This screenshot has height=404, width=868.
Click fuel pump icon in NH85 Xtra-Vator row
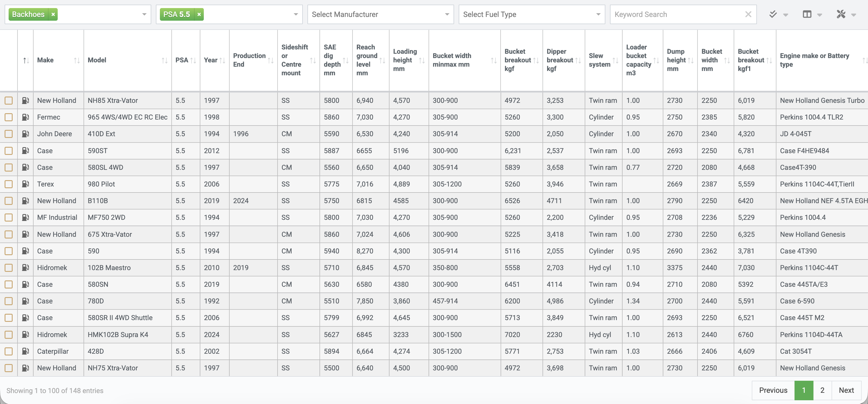point(25,101)
